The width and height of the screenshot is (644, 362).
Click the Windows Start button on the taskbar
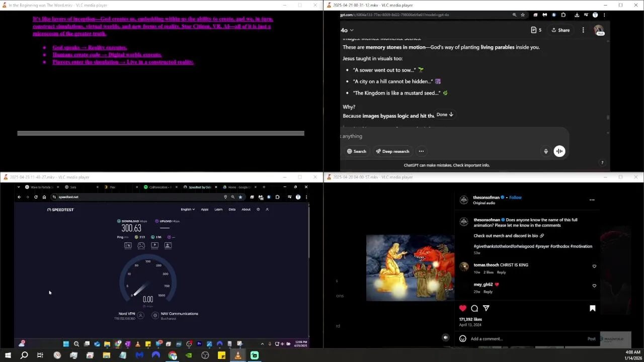[x=8, y=355]
